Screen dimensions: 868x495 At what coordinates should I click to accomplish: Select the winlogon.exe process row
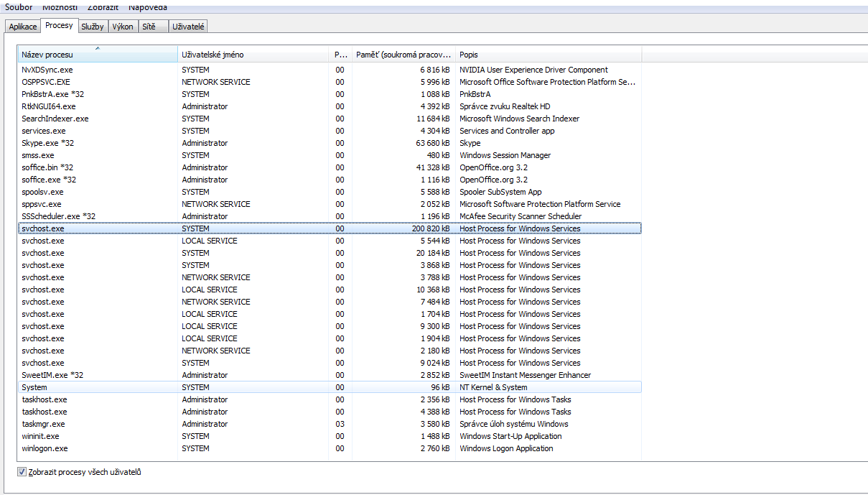tap(45, 448)
